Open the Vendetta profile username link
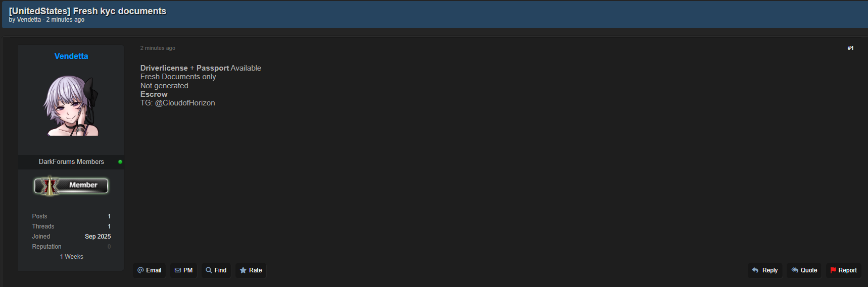Image resolution: width=868 pixels, height=287 pixels. 71,56
